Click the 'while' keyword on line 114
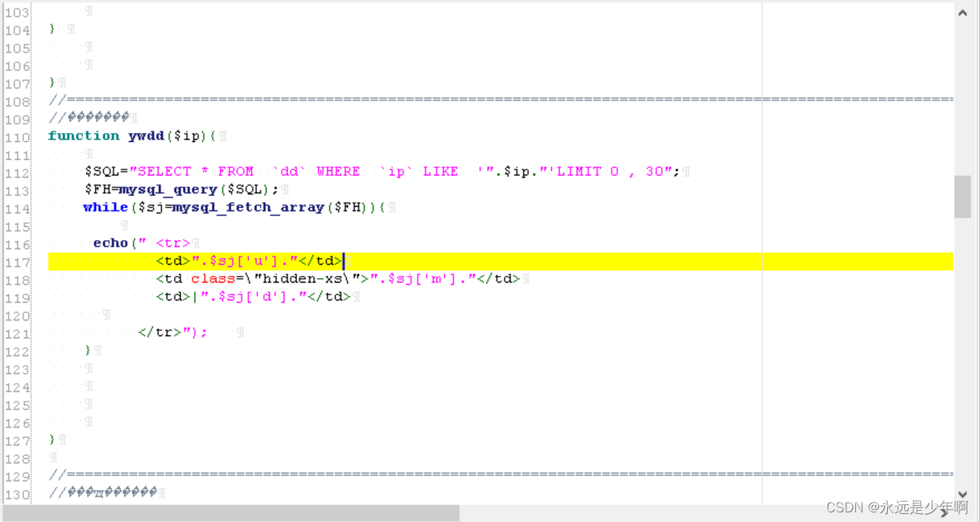 (106, 207)
